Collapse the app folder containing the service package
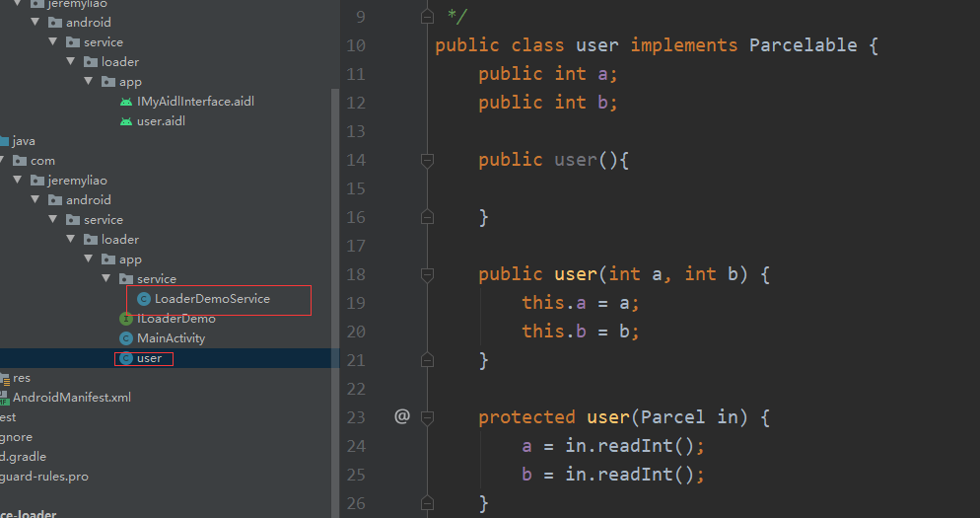Screen dimensions: 980x518 (x=88, y=259)
